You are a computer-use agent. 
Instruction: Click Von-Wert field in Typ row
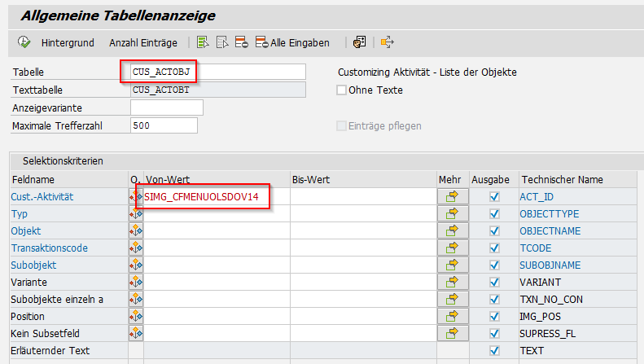coord(217,214)
